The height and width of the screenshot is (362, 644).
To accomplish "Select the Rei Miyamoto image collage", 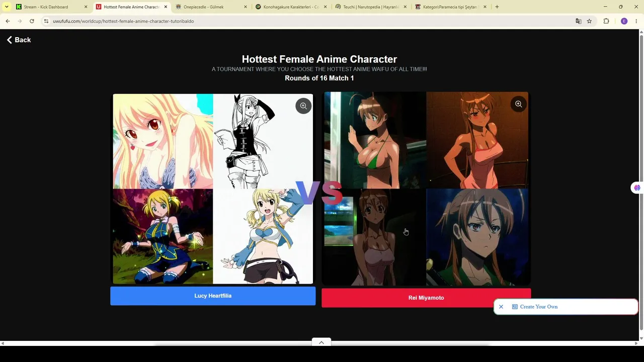I will pyautogui.click(x=426, y=189).
